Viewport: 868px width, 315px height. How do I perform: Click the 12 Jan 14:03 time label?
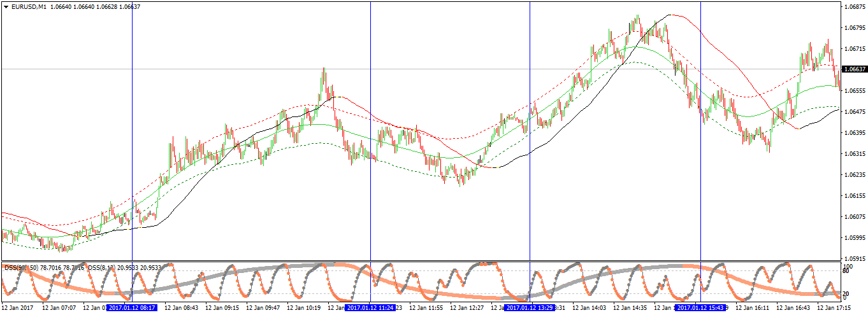pos(589,308)
